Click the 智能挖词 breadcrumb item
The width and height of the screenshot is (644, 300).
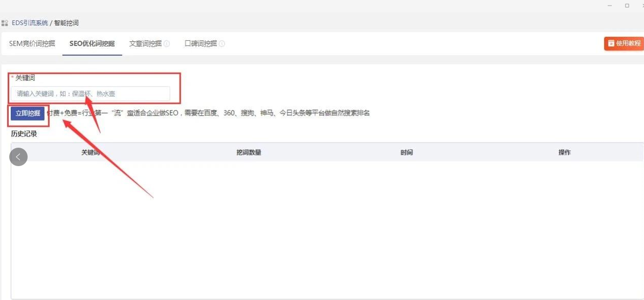[66, 23]
